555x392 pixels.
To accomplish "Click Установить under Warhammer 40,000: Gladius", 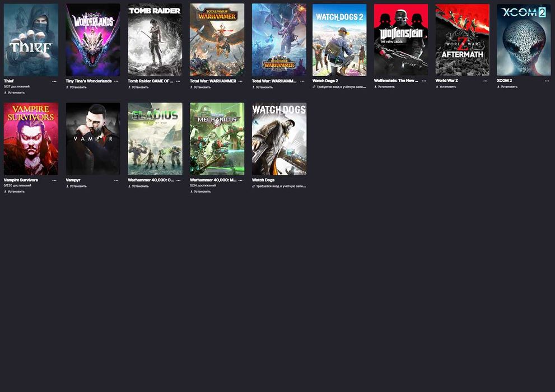I will point(138,186).
